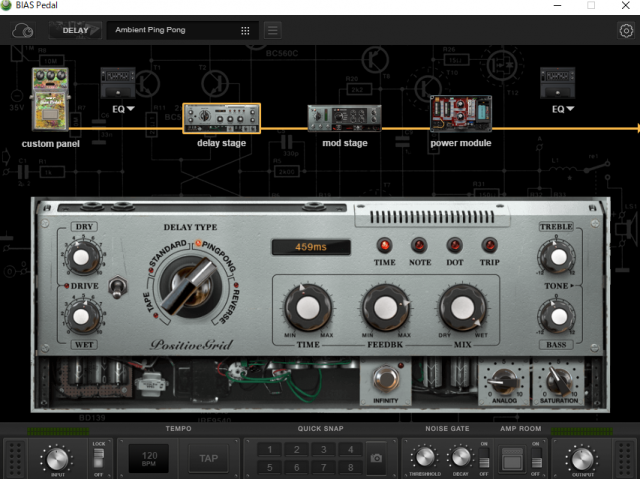The image size is (640, 479).
Task: Enable the TRIP LED button
Action: [489, 245]
